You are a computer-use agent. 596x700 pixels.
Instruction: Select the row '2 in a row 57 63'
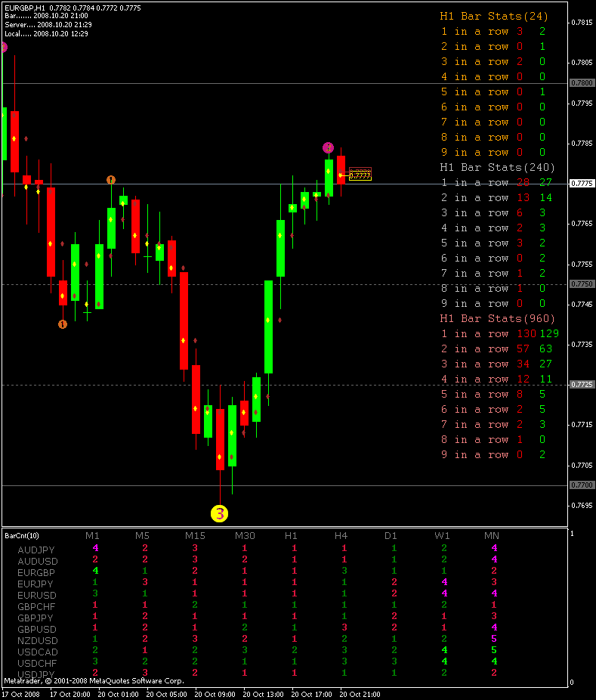click(496, 349)
